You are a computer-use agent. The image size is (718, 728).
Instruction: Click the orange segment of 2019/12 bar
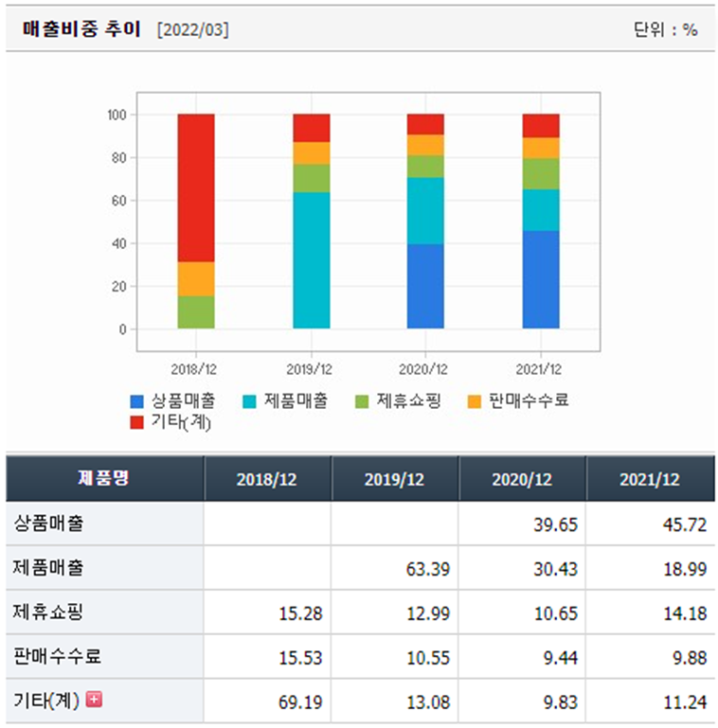coord(312,153)
